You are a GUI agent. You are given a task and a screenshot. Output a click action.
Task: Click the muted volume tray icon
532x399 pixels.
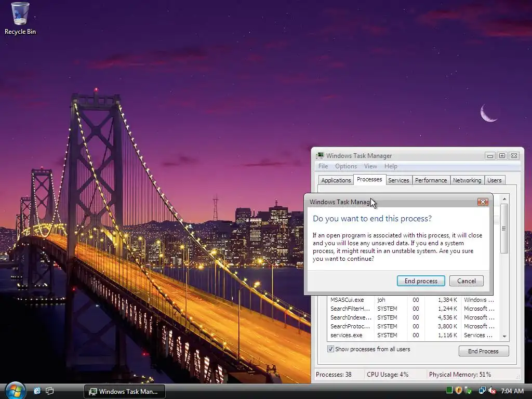(492, 391)
